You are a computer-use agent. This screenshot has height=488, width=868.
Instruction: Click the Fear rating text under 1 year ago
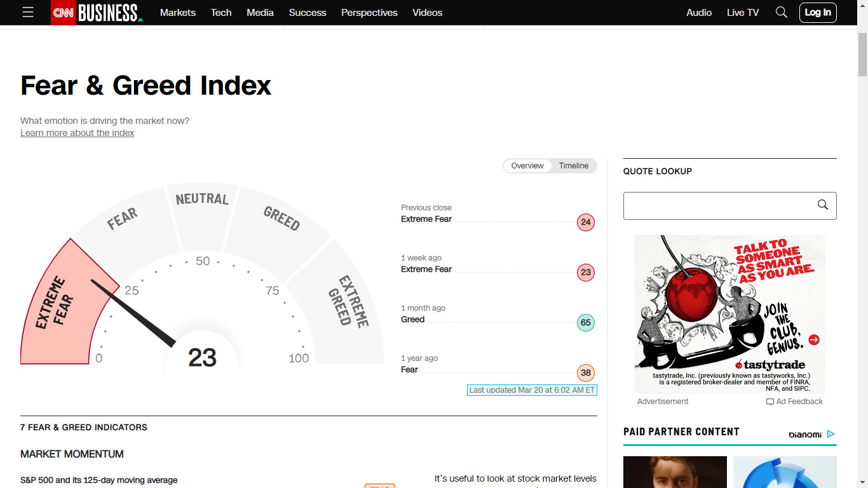pos(409,370)
